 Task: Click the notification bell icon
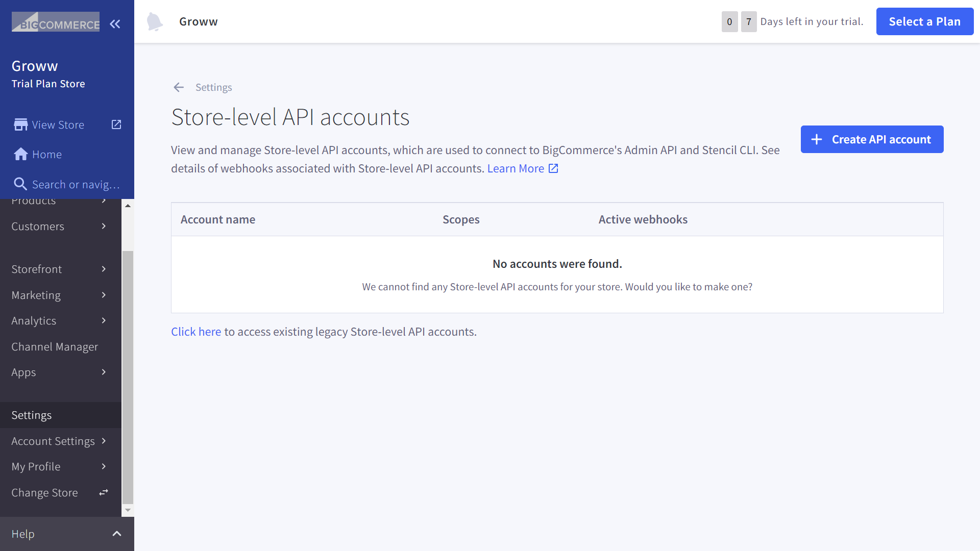[154, 22]
